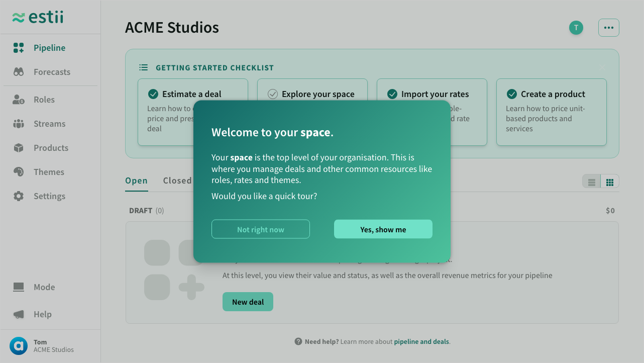Toggle the Create a product checkmark
Screen dimensions: 644x363
(512, 94)
